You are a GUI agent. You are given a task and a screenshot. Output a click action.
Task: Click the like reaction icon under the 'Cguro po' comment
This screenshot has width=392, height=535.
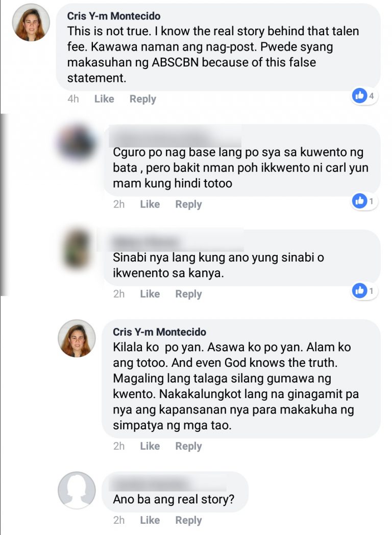coord(359,201)
